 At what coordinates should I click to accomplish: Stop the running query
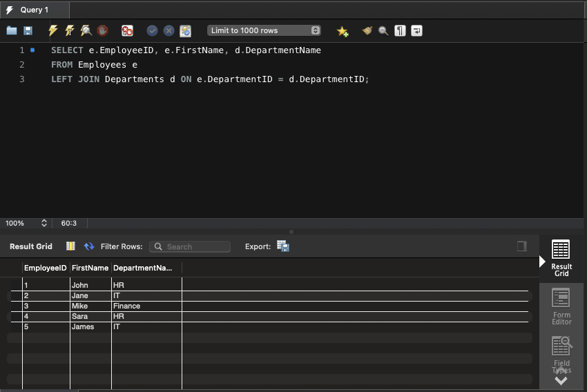tap(102, 31)
